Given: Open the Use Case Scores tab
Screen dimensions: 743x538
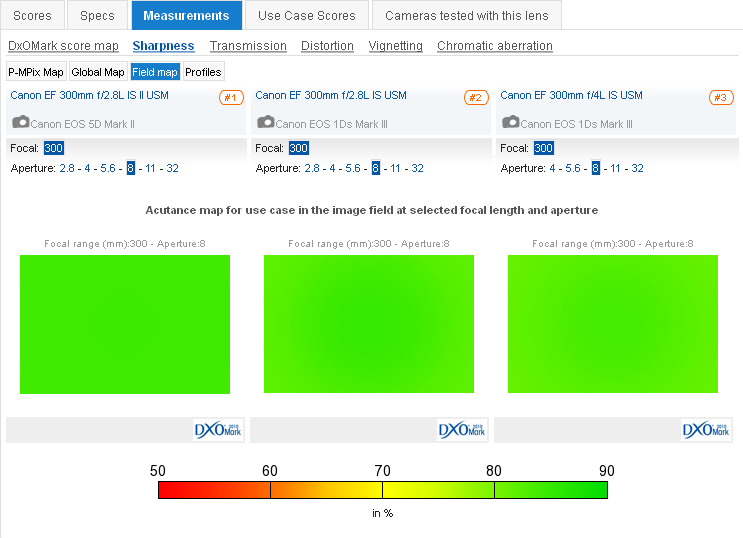Looking at the screenshot, I should 306,16.
